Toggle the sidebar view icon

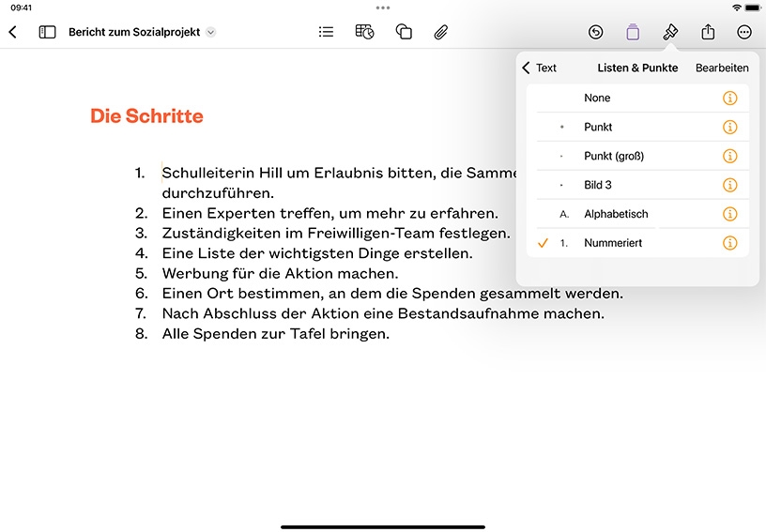(x=47, y=32)
